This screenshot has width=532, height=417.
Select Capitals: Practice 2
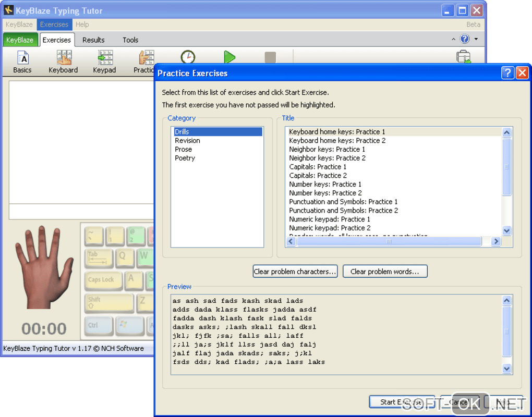[394, 175]
